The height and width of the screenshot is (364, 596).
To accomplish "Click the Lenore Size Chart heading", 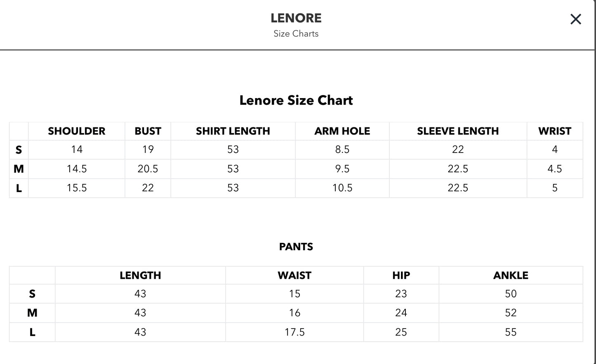I will (x=296, y=100).
